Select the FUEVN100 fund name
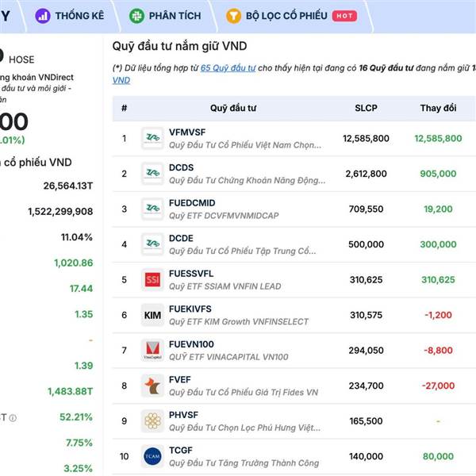Image resolution: width=476 pixels, height=476 pixels. [191, 344]
